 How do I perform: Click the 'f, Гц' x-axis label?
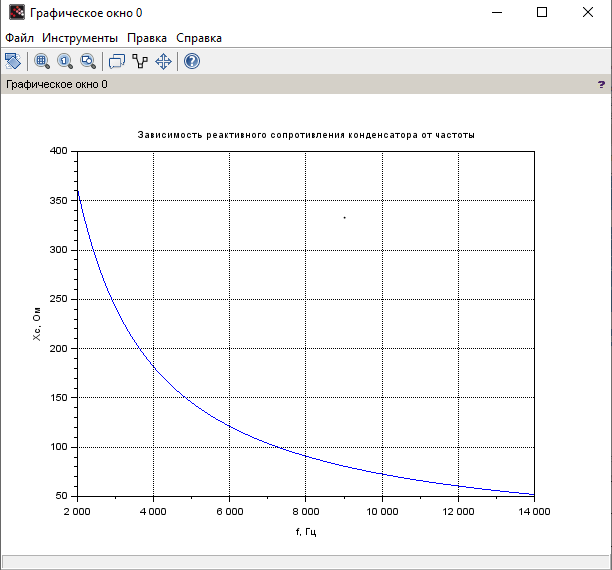[x=306, y=532]
